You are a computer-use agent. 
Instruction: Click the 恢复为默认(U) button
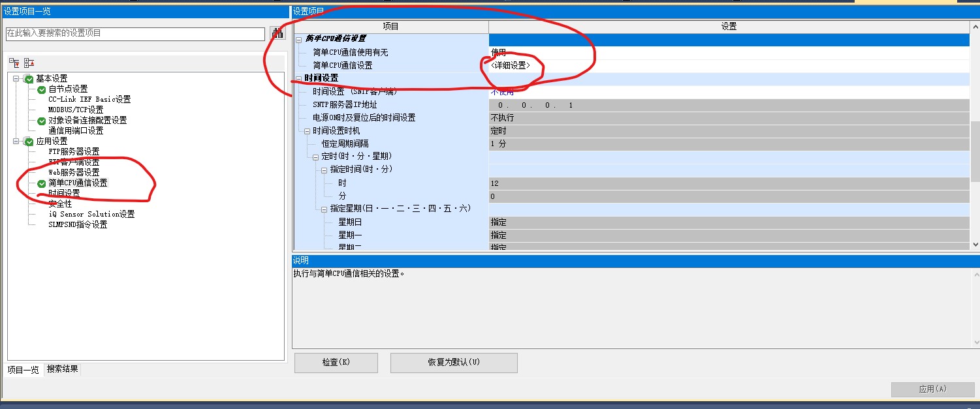(453, 362)
